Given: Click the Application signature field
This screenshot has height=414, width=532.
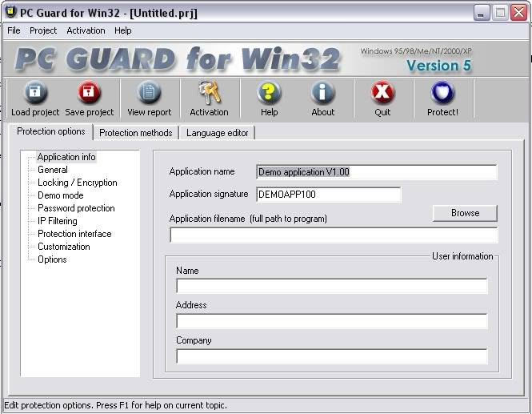Looking at the screenshot, I should (329, 195).
